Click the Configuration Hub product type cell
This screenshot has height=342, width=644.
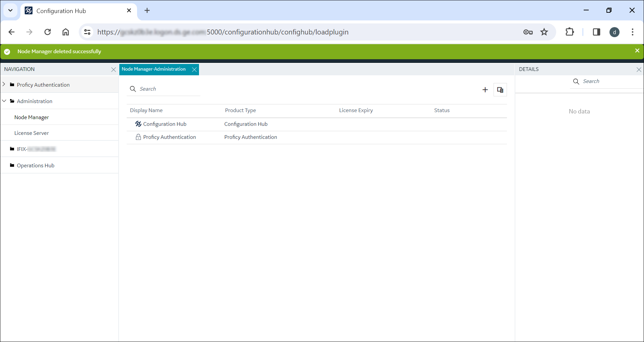pos(246,124)
